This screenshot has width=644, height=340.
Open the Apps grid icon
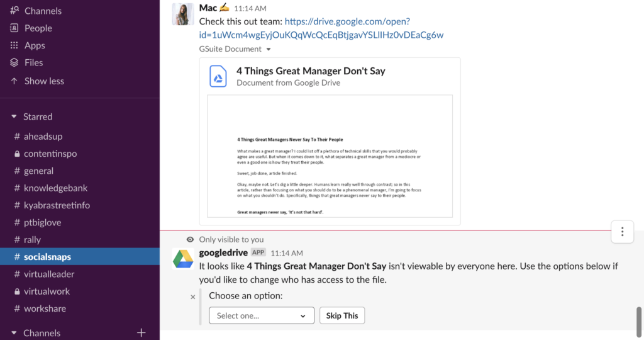[14, 45]
